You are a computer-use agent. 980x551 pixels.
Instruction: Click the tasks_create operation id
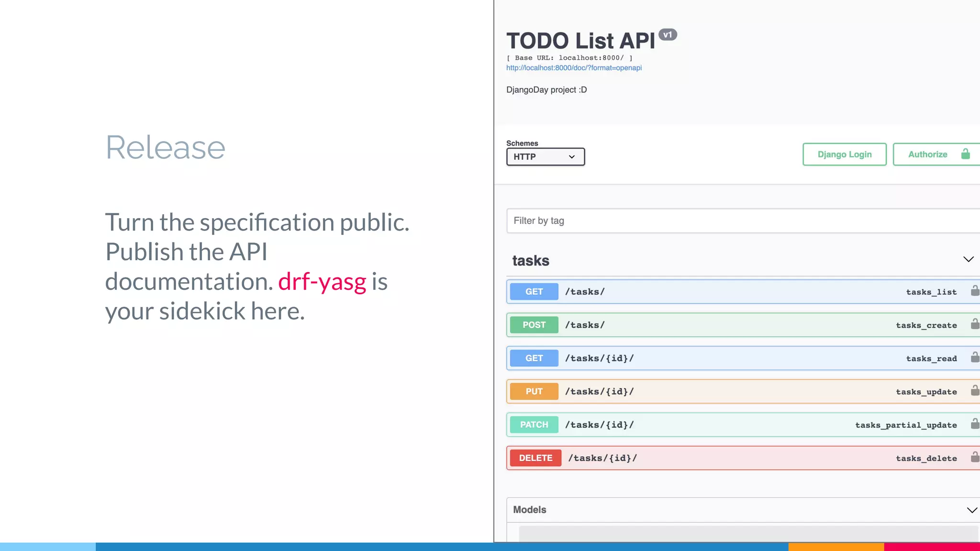coord(926,325)
